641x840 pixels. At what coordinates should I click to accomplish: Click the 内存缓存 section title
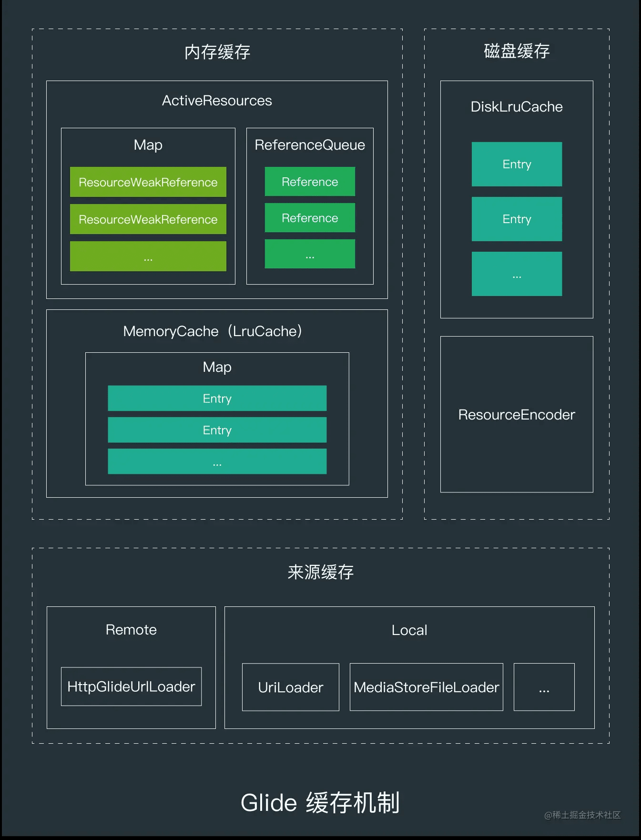tap(217, 52)
